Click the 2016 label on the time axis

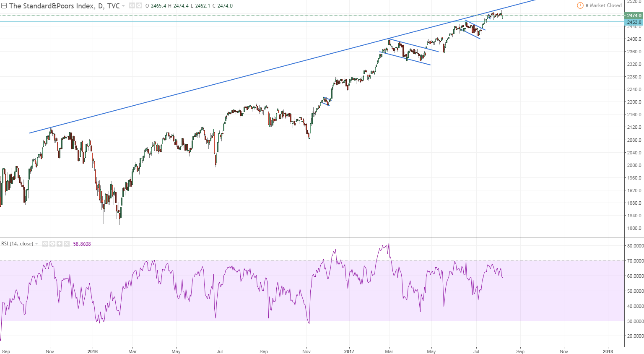tap(93, 351)
